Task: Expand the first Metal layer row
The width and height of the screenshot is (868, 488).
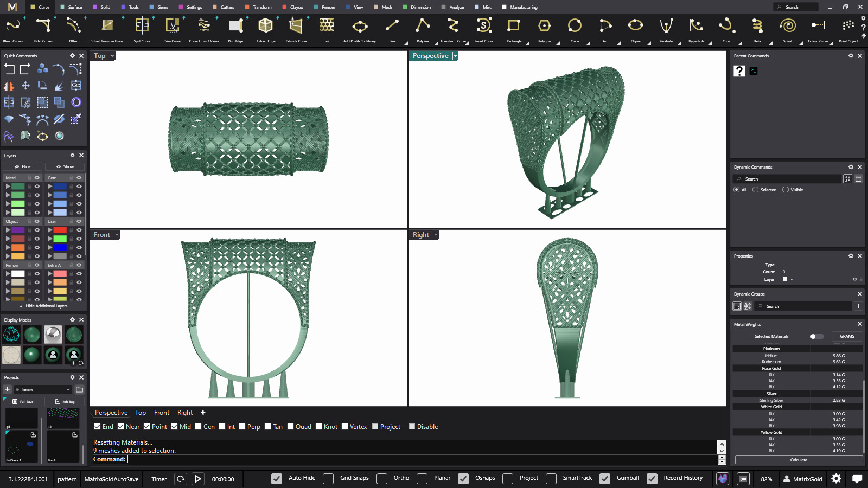Action: click(x=8, y=187)
